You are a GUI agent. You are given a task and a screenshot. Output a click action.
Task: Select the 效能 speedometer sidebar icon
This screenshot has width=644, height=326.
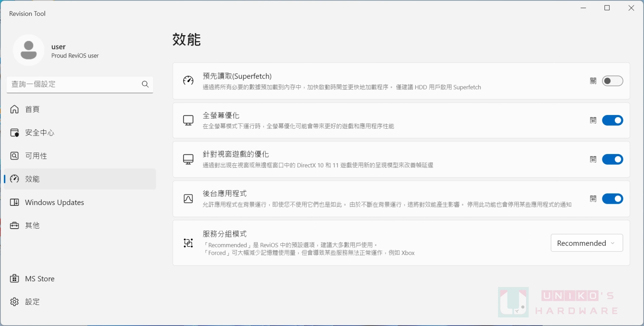[x=13, y=179]
